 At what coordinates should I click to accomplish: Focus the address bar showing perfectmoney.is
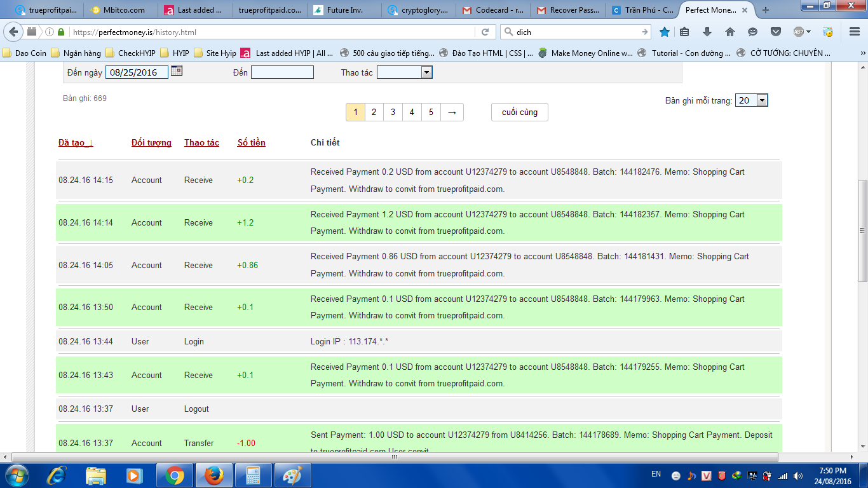273,32
